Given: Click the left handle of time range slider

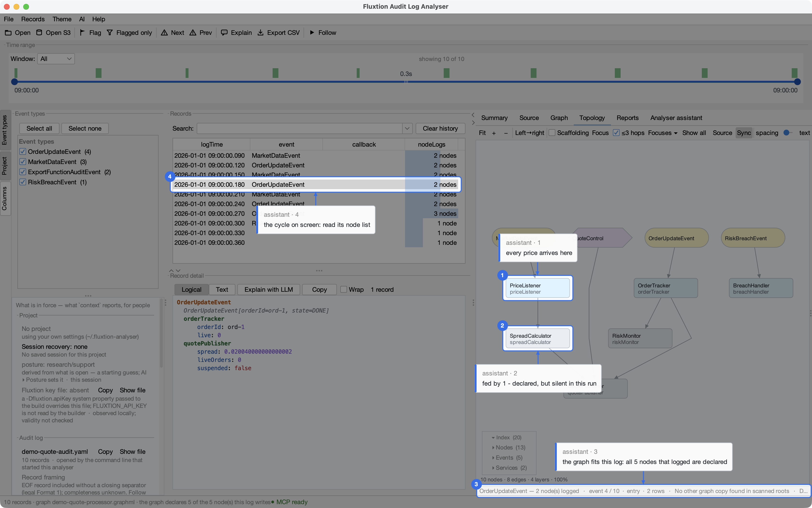Looking at the screenshot, I should (x=14, y=82).
